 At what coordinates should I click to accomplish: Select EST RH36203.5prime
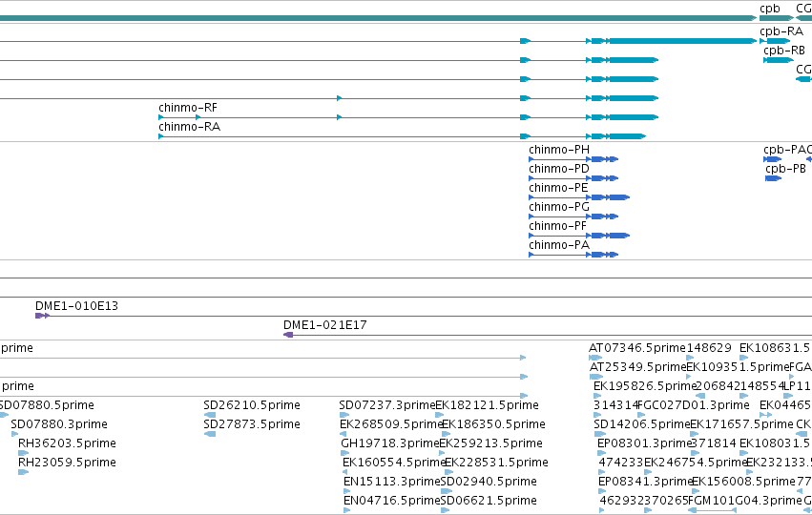pos(67,443)
